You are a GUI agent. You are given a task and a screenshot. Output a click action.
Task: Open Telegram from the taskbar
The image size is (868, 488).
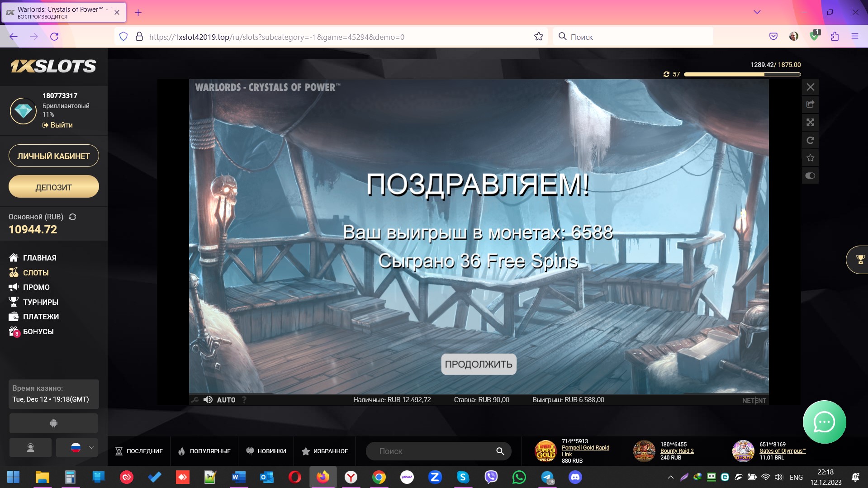[x=547, y=477]
